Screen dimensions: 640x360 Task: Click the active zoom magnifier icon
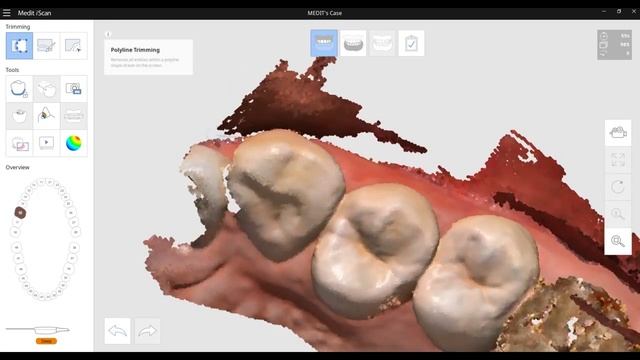click(618, 241)
